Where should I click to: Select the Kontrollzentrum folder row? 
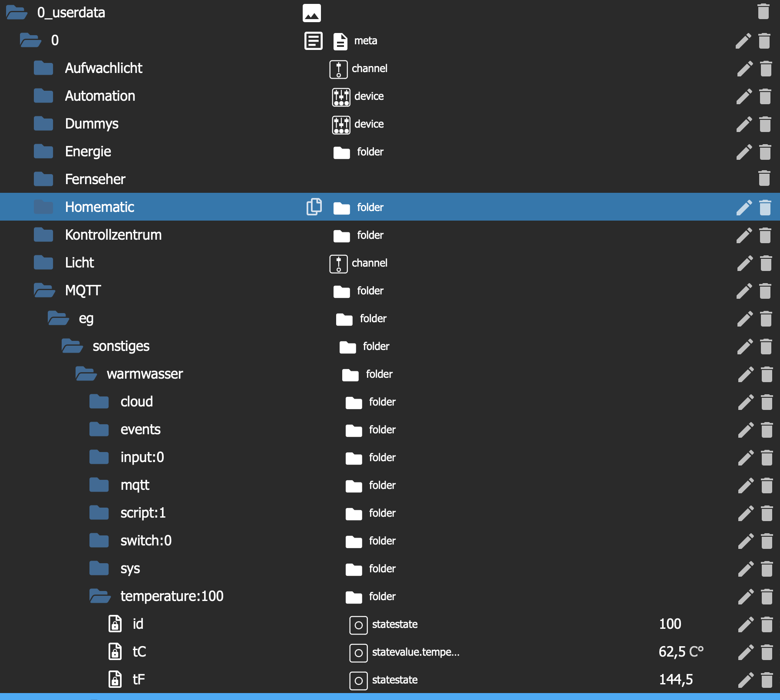click(390, 235)
